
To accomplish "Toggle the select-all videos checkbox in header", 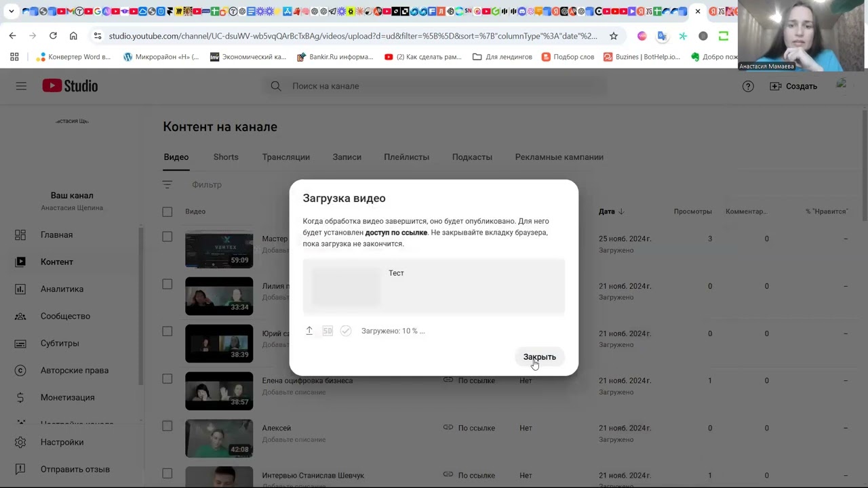I will click(167, 211).
